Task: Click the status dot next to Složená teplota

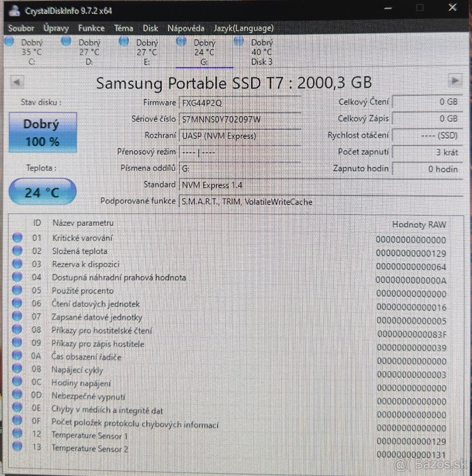Action: [x=17, y=250]
